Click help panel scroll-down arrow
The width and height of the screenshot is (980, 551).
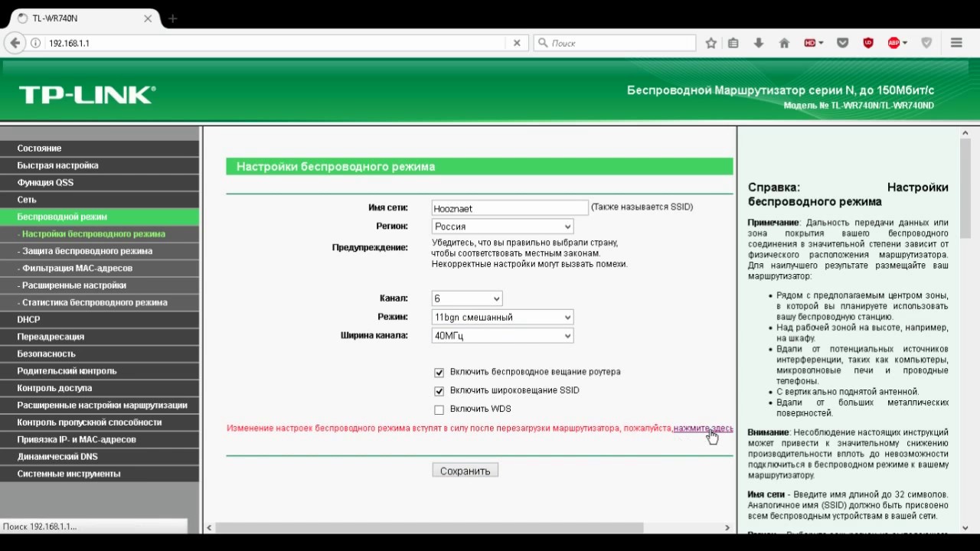point(965,527)
